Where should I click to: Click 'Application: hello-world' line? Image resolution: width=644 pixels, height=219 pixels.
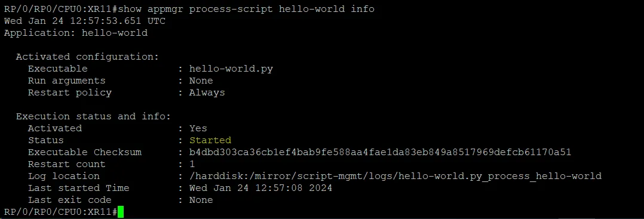coord(75,33)
